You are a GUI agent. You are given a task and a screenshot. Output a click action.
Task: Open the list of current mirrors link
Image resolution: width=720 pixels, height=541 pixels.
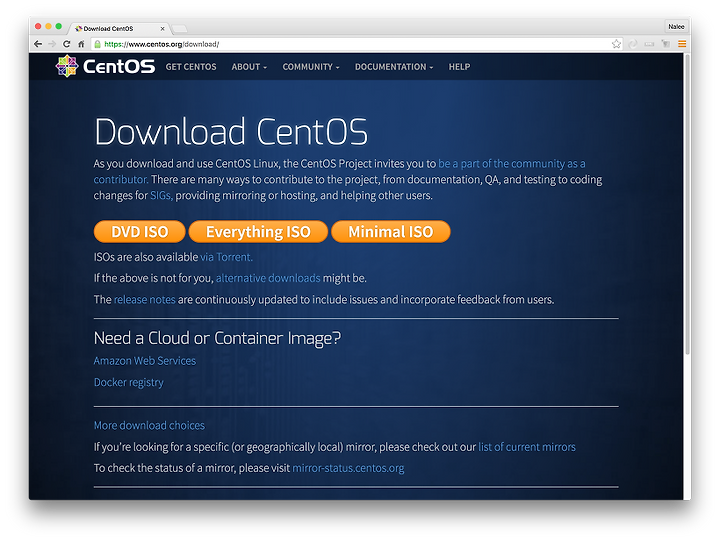(527, 447)
